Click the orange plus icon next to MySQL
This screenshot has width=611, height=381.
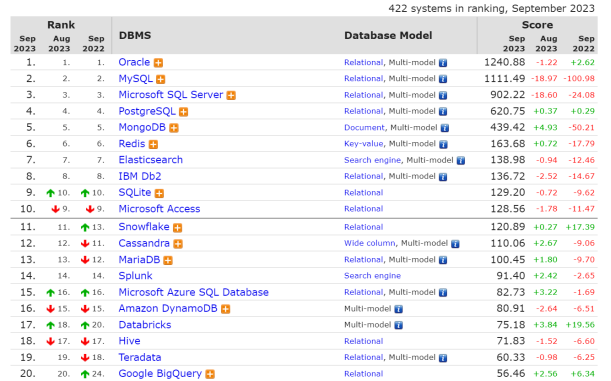pyautogui.click(x=161, y=79)
